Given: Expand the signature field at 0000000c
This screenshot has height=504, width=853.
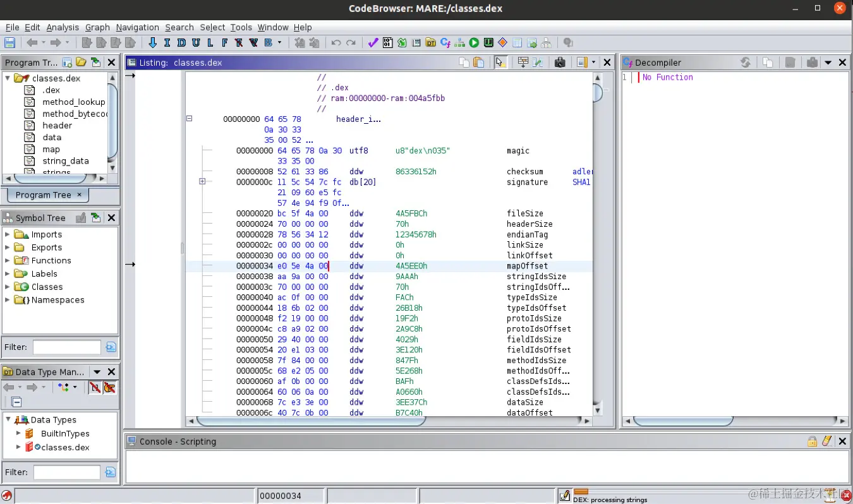Looking at the screenshot, I should tap(202, 182).
